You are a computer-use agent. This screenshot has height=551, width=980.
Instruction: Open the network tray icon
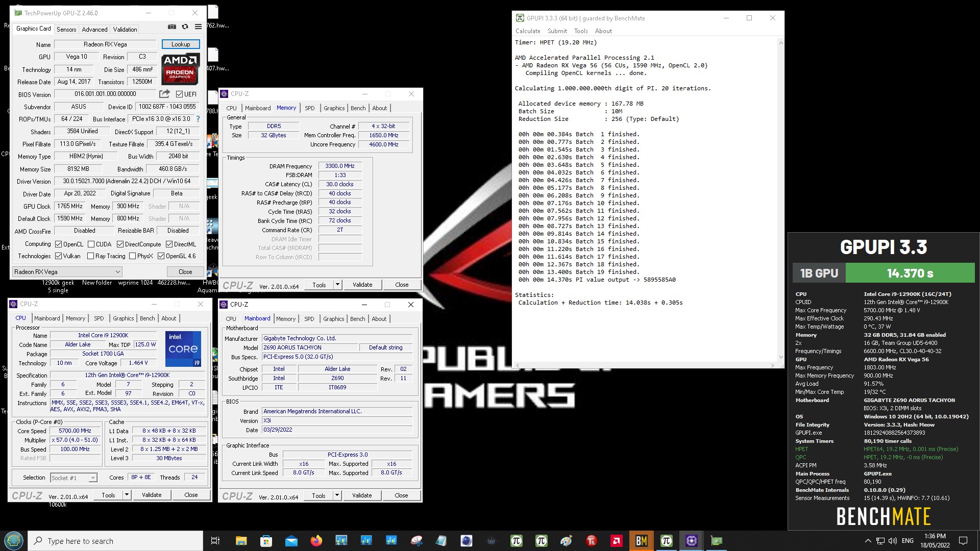click(x=880, y=541)
